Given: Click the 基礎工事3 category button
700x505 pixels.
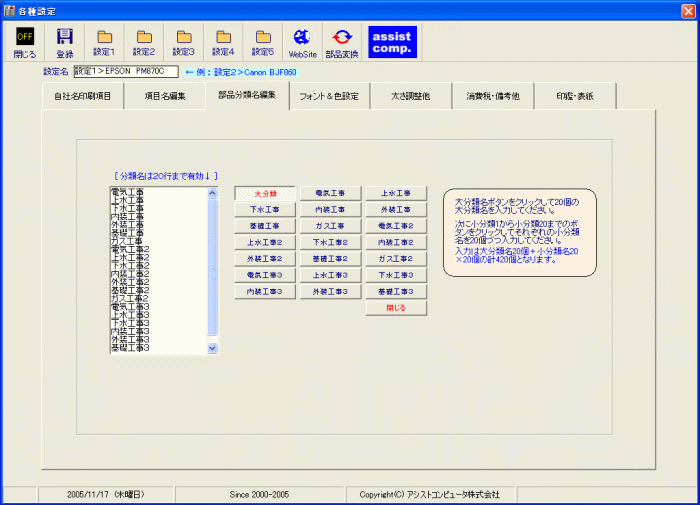Looking at the screenshot, I should coord(396,292).
